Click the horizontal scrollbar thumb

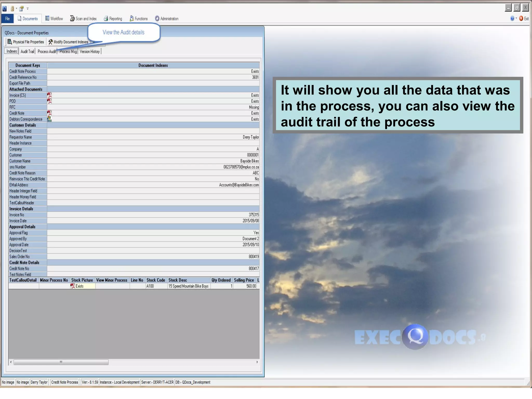pyautogui.click(x=61, y=362)
